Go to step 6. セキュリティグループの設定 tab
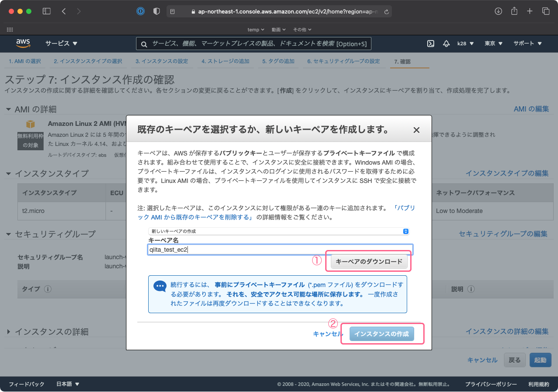 [344, 61]
